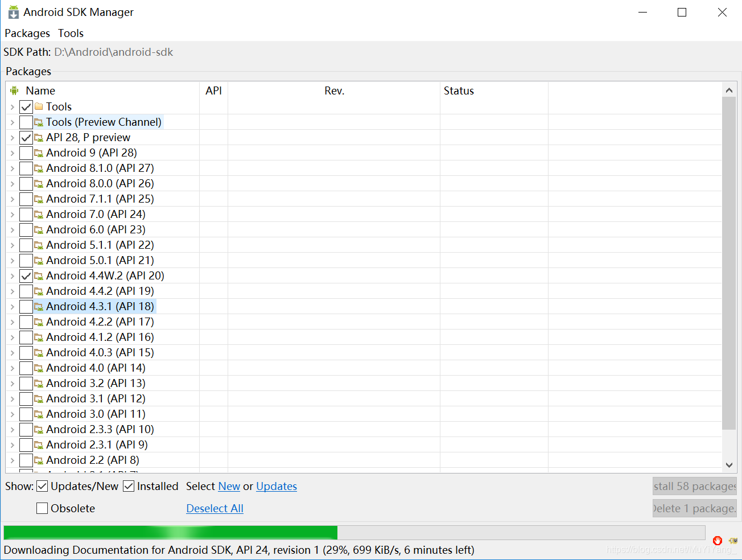Expand the Tools (Preview Channel) node
742x560 pixels.
[x=12, y=122]
